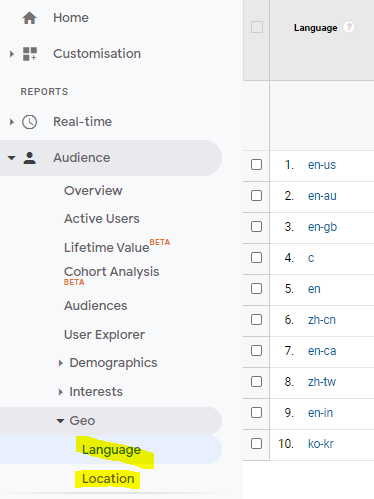374x499 pixels.
Task: Click the zh-cn language link
Action: [322, 320]
